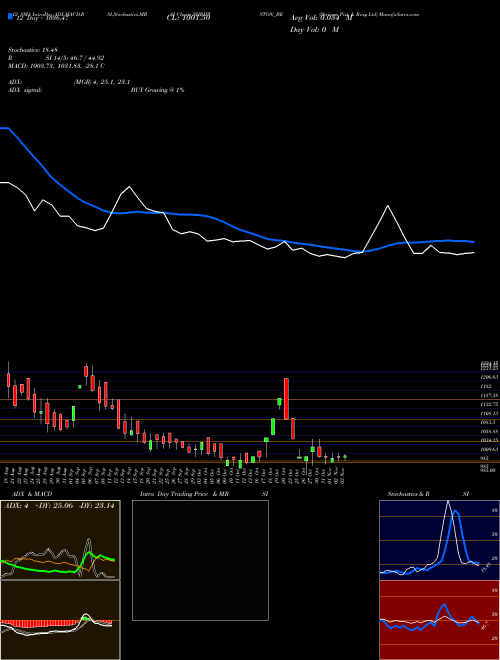Click the 1206.63 price axis label
The height and width of the screenshot is (660, 500).
tap(489, 378)
